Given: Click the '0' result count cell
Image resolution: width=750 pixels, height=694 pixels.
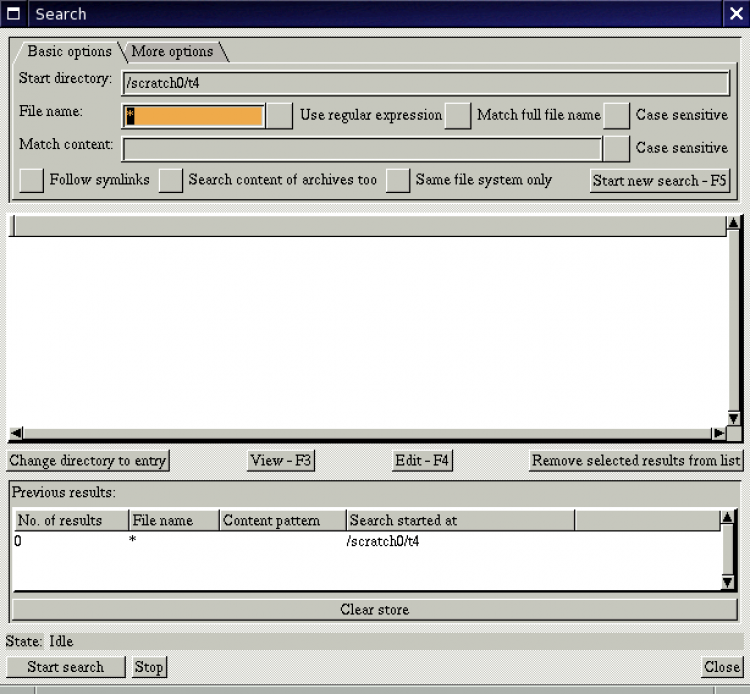Looking at the screenshot, I should [18, 541].
